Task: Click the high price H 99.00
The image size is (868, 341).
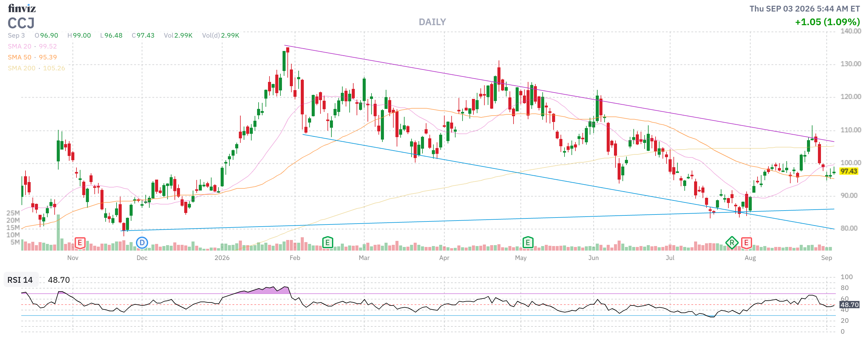Action: [79, 35]
